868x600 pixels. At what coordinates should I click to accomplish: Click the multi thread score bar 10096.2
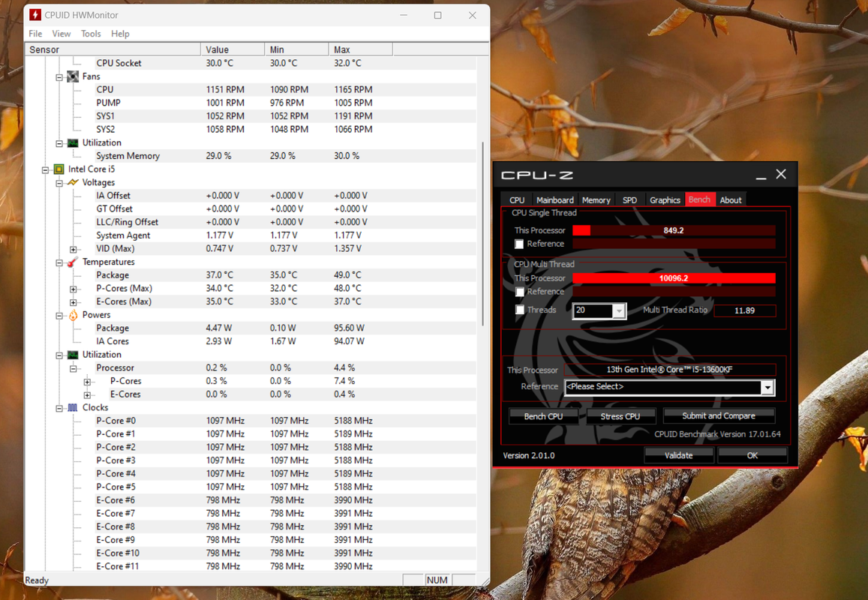coord(674,277)
